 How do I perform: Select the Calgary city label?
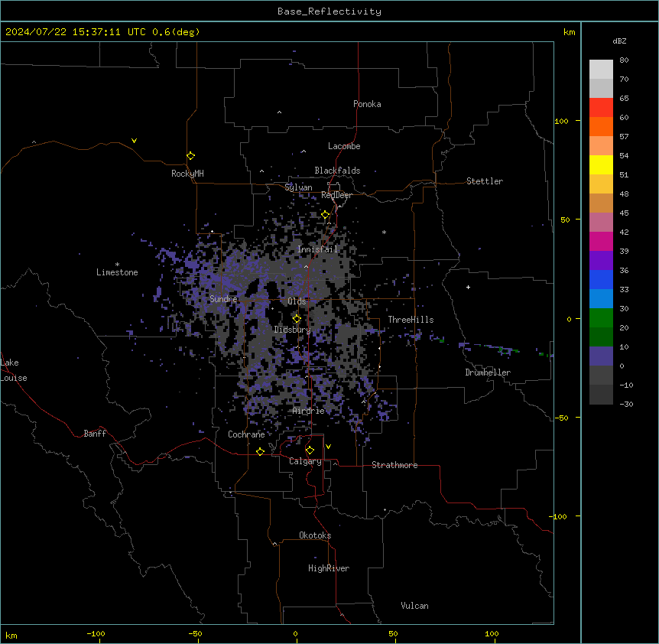[x=305, y=461]
